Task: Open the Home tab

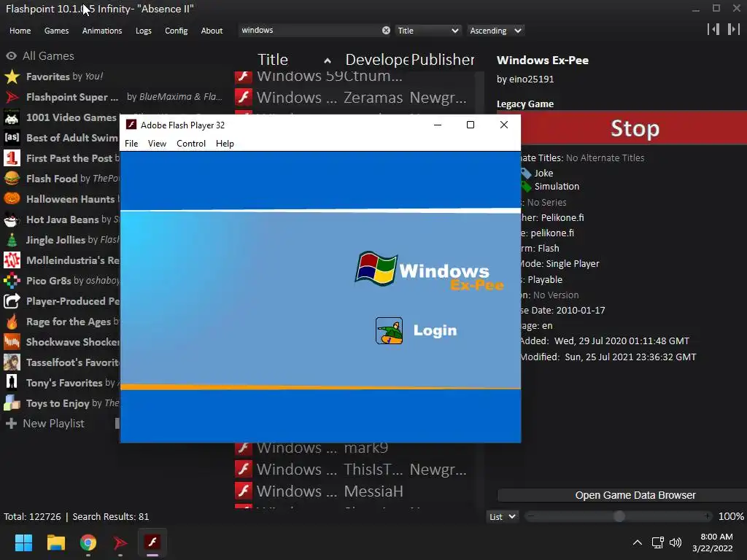Action: pos(20,31)
